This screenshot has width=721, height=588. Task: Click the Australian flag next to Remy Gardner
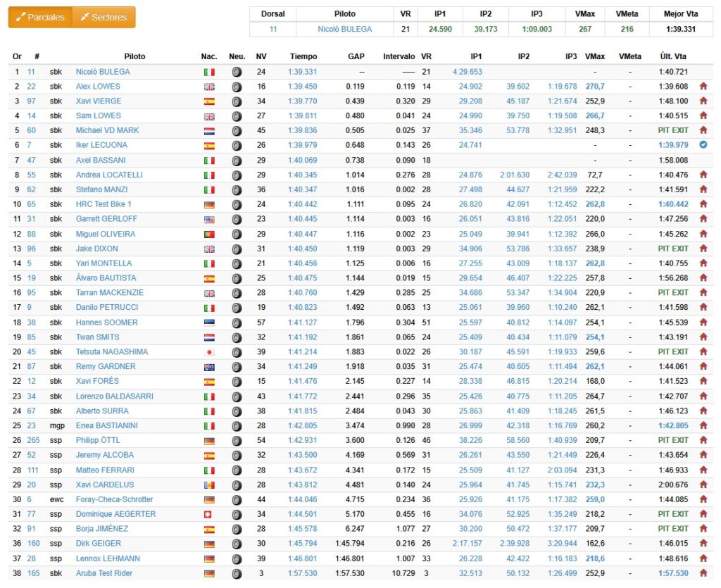pos(209,366)
